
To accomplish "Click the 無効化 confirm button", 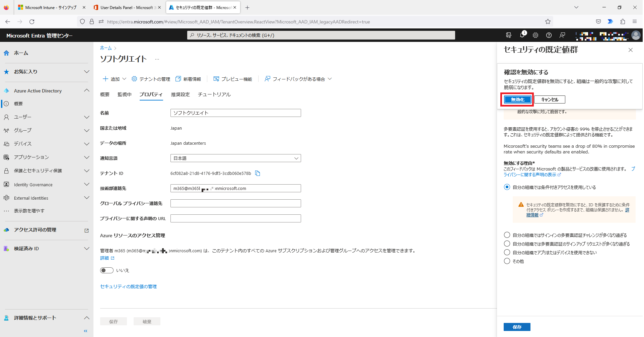I will click(517, 99).
